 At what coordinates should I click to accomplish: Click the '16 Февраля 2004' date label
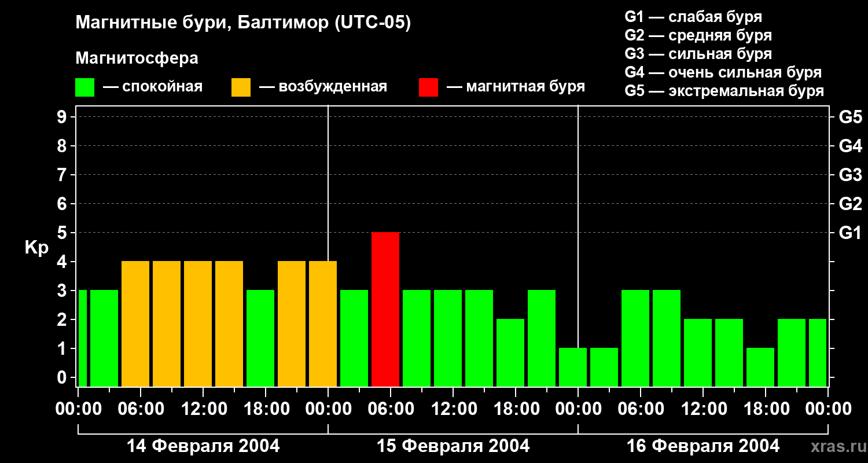point(703,446)
